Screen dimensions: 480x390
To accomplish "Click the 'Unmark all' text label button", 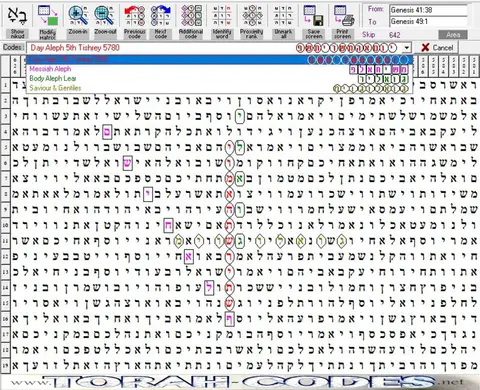I will 283,34.
